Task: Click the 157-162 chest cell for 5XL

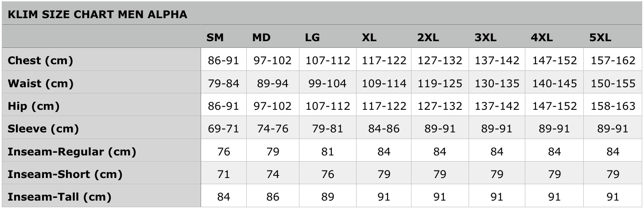Action: coord(613,61)
